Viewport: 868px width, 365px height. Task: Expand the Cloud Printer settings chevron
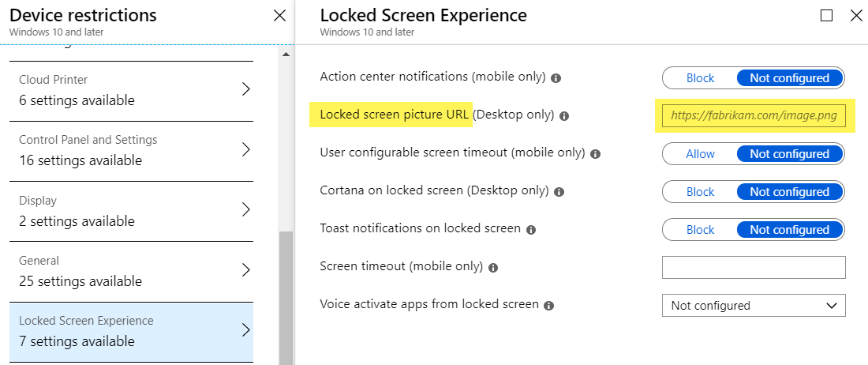click(x=245, y=89)
